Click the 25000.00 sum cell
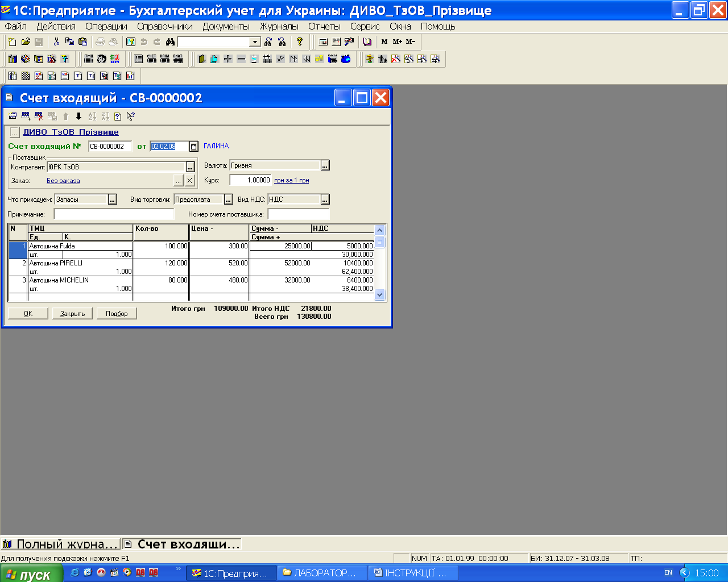This screenshot has height=582, width=728. 280,246
